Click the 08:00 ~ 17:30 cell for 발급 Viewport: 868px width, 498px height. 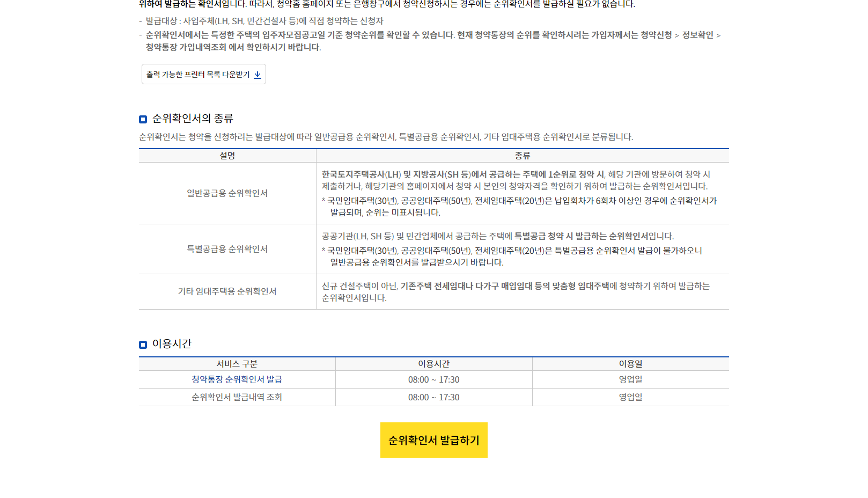click(x=433, y=379)
